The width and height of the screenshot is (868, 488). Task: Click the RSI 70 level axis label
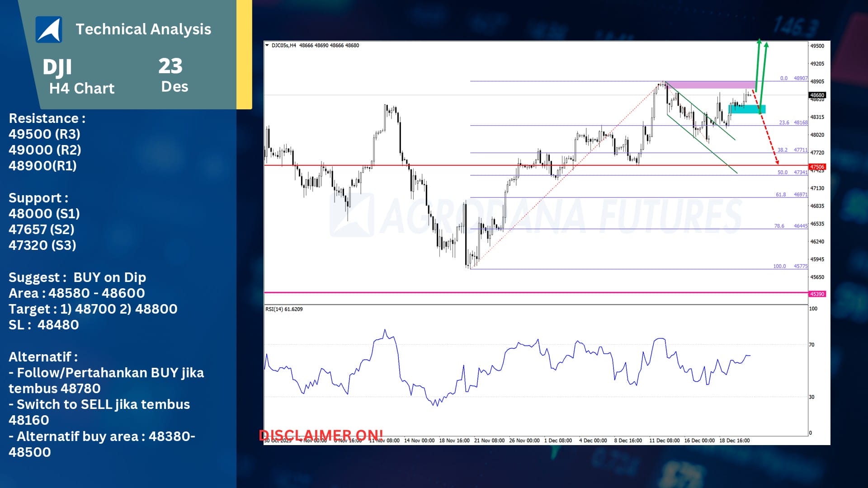811,345
